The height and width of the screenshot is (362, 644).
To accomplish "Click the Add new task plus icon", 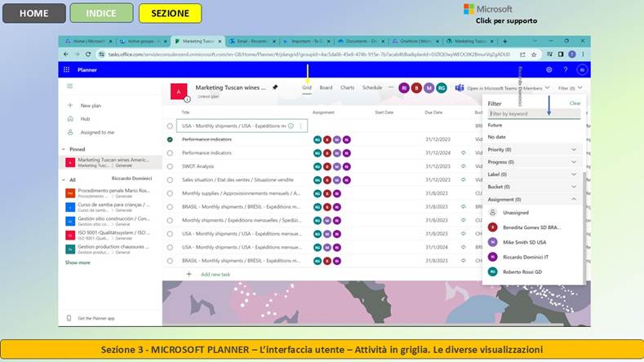I will pos(189,274).
